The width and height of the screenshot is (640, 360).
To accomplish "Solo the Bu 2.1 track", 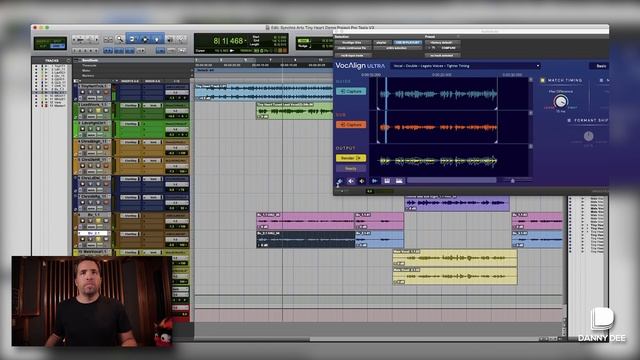I will pyautogui.click(x=98, y=239).
